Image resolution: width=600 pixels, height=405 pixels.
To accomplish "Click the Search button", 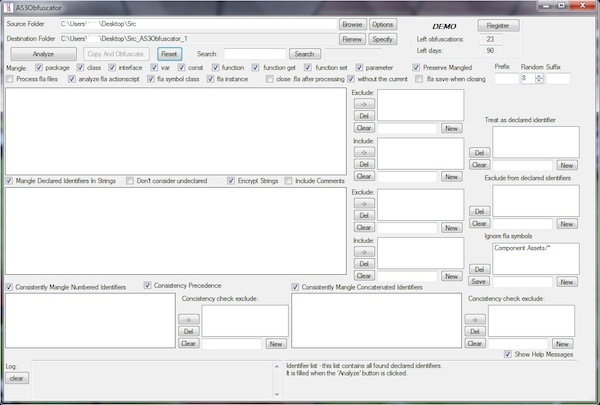I will [x=304, y=54].
